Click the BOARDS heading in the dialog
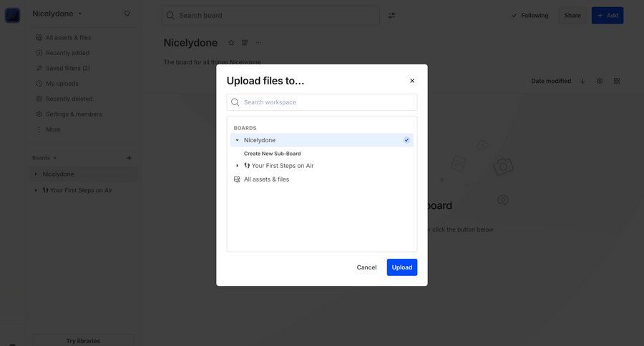 pos(245,128)
